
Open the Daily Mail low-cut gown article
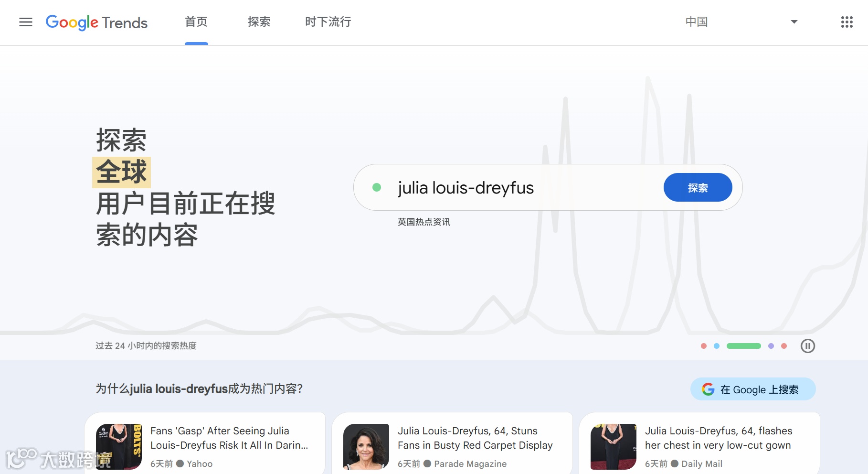[719, 438]
